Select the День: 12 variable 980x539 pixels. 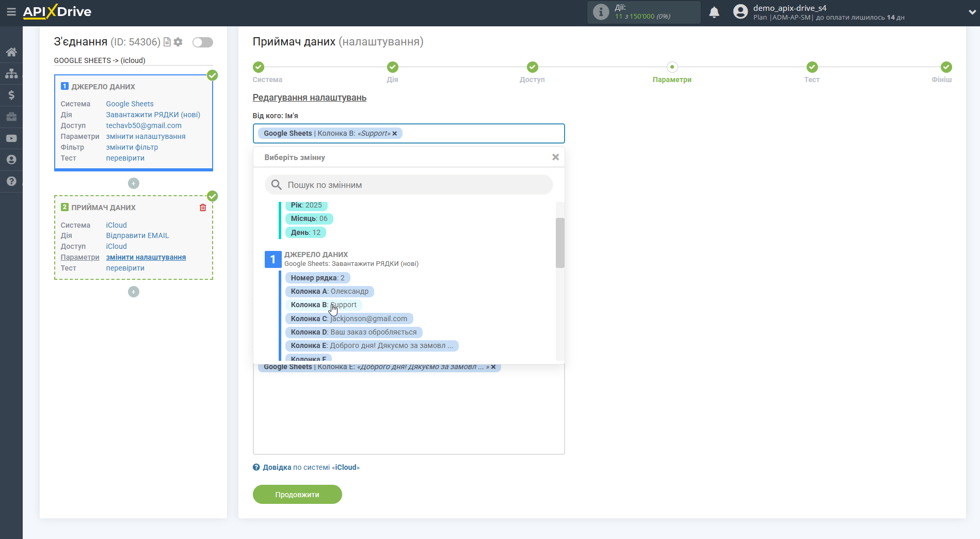[x=306, y=232]
